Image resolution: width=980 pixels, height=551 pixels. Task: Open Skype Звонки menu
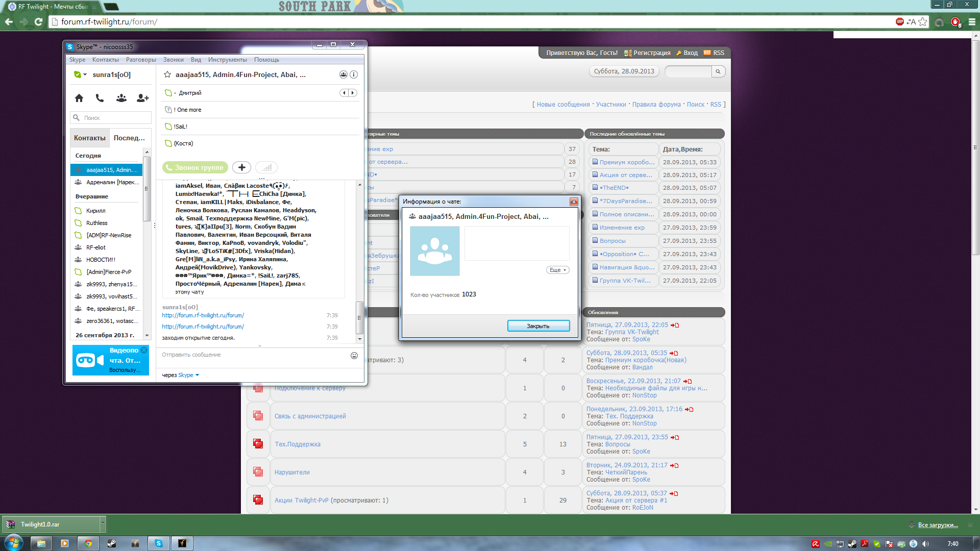[174, 60]
